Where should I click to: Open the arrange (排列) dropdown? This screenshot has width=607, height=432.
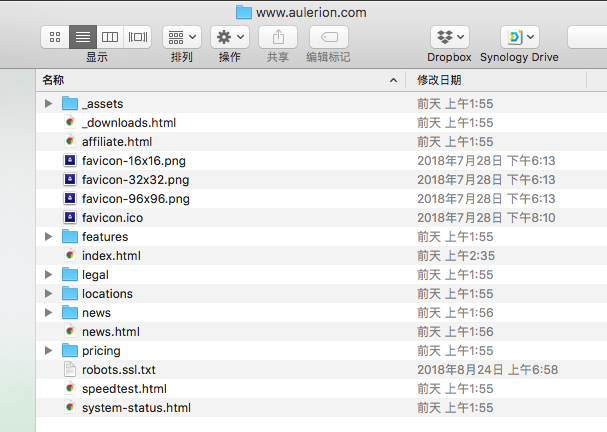click(182, 37)
